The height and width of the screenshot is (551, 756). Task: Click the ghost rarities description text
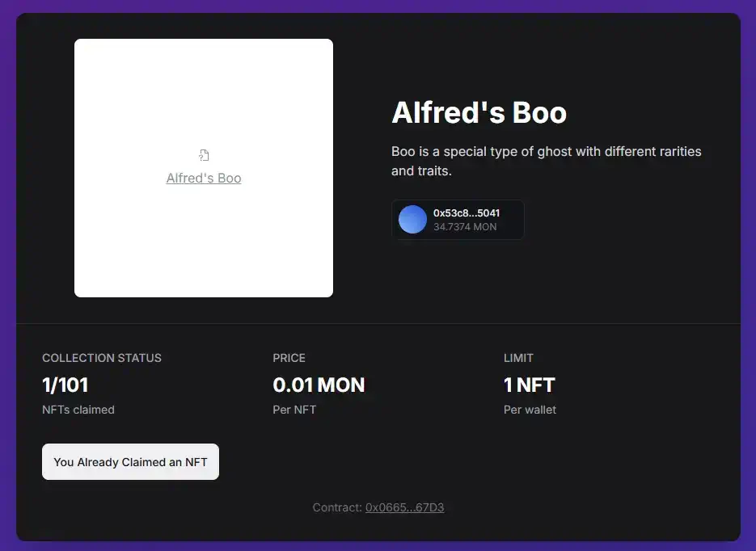coord(546,161)
